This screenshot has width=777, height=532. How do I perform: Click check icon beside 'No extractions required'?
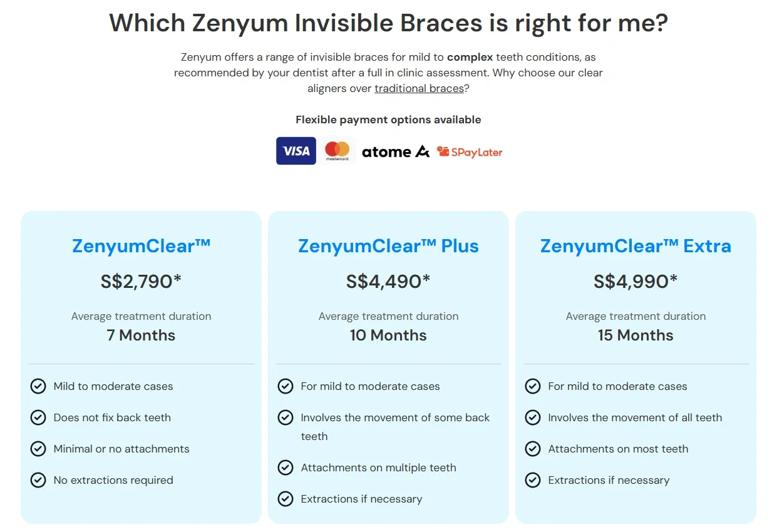point(38,480)
